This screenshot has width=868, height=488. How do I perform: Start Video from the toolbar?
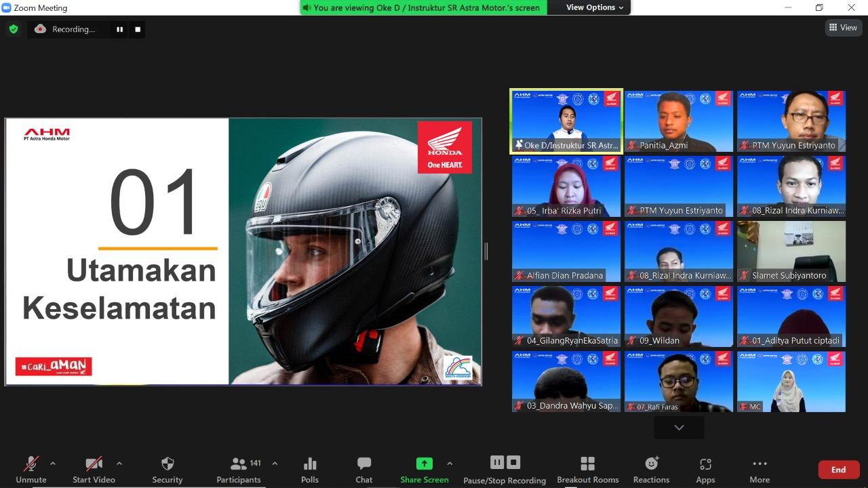point(94,469)
